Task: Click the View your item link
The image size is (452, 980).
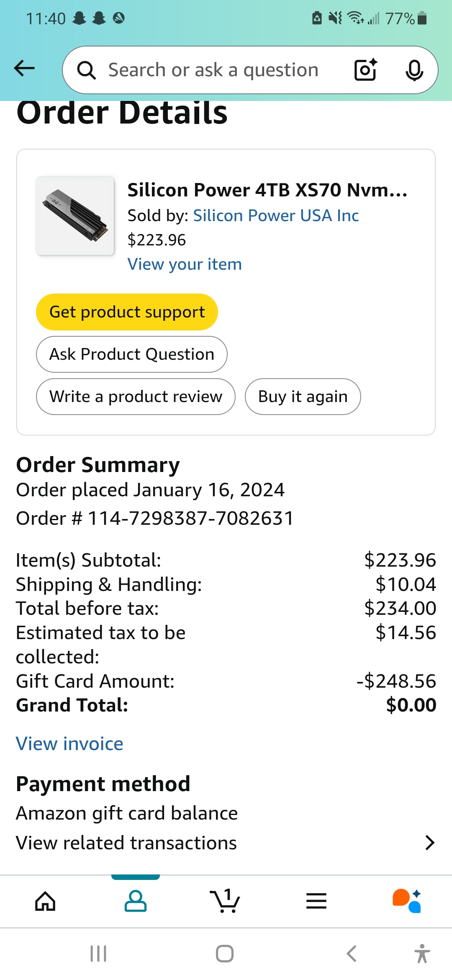Action: [x=185, y=264]
